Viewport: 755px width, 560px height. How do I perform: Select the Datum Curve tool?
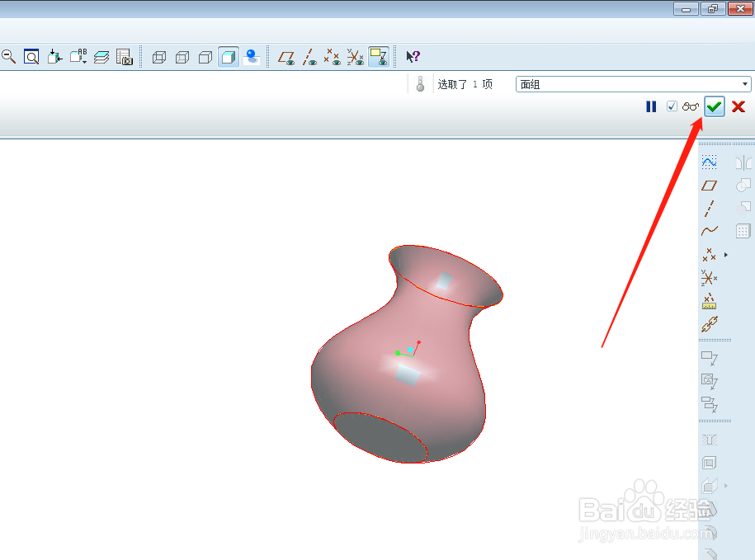tap(710, 231)
